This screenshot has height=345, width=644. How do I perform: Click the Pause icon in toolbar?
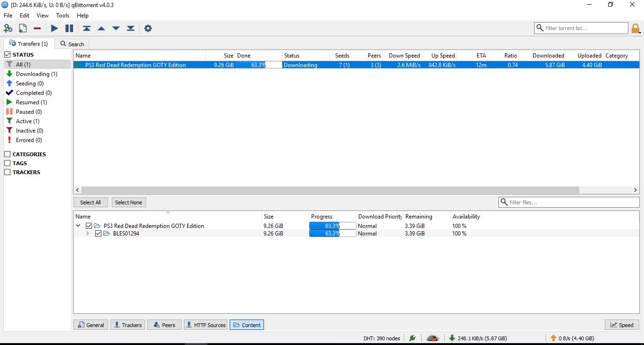tap(69, 28)
